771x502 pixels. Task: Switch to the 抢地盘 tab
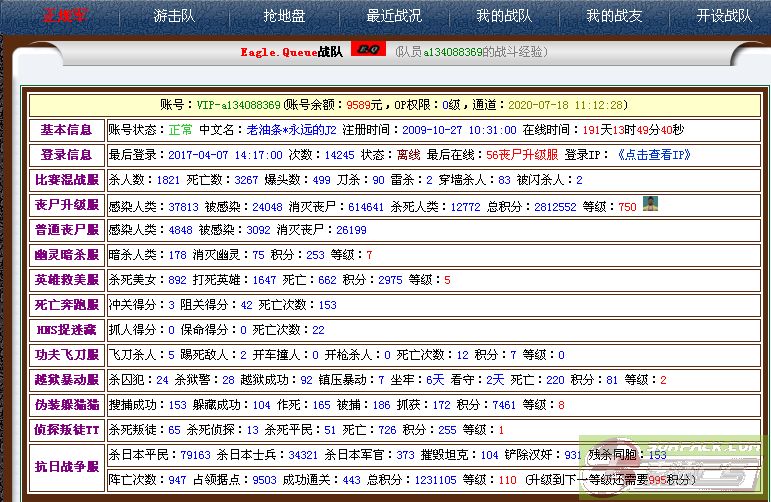click(x=283, y=16)
